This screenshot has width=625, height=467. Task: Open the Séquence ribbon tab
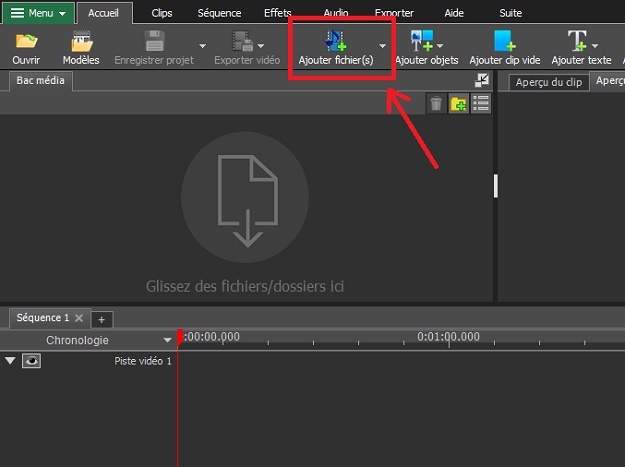coord(219,13)
